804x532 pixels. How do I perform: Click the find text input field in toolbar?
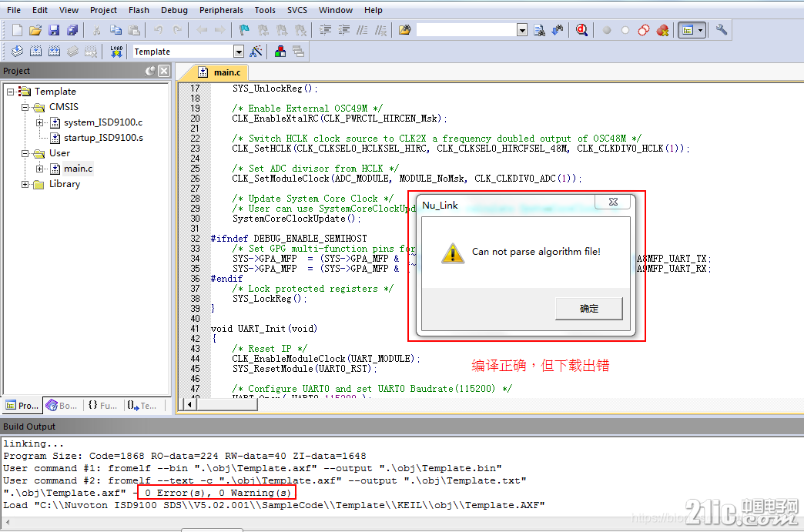pyautogui.click(x=467, y=30)
